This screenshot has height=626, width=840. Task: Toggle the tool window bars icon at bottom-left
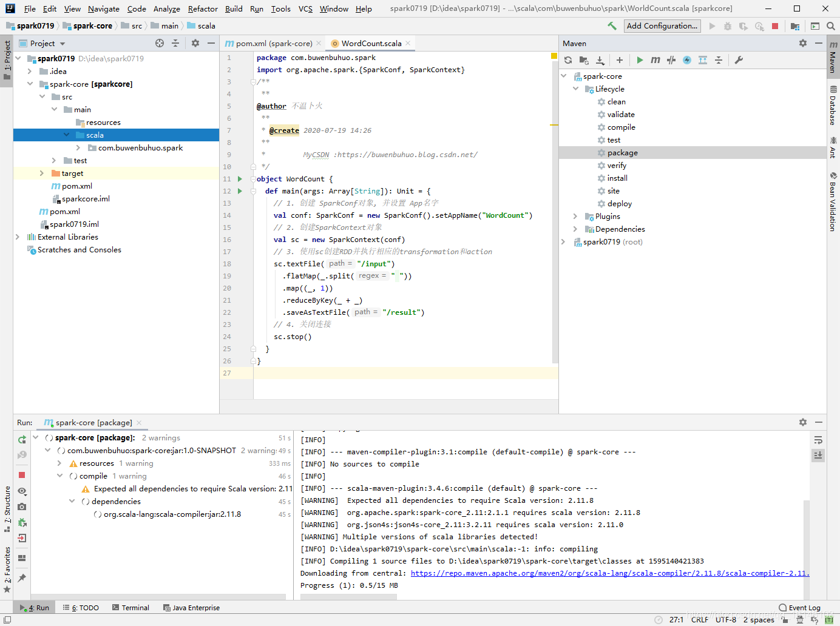(x=7, y=619)
